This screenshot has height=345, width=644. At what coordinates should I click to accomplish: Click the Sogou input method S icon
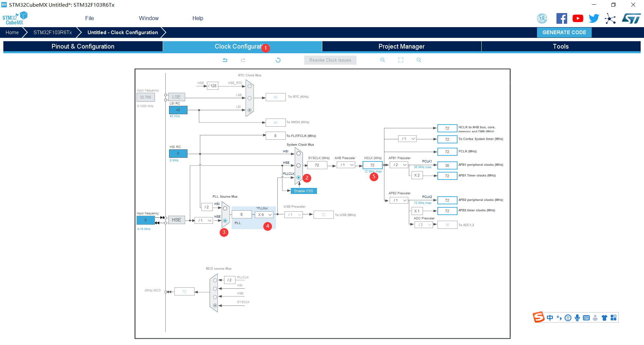click(539, 317)
